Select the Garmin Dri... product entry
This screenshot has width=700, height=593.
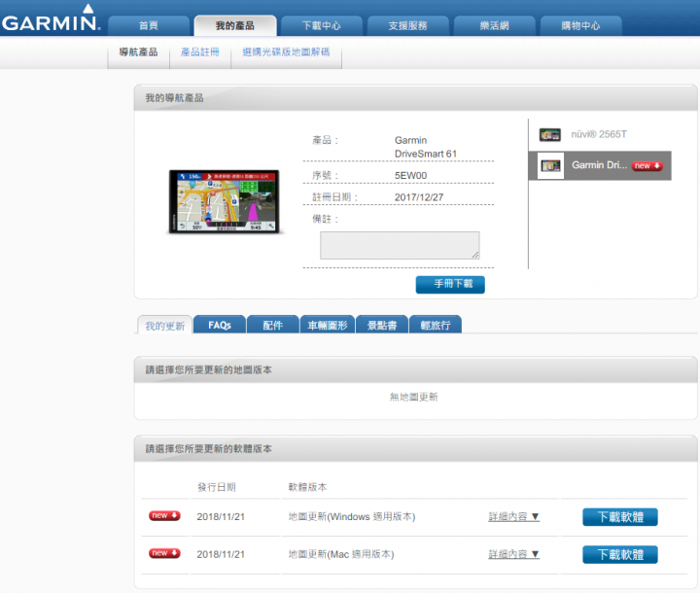(600, 165)
